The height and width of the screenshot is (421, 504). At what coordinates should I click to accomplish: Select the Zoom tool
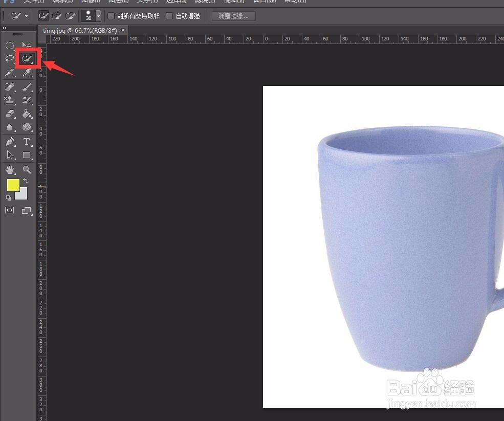coord(27,169)
